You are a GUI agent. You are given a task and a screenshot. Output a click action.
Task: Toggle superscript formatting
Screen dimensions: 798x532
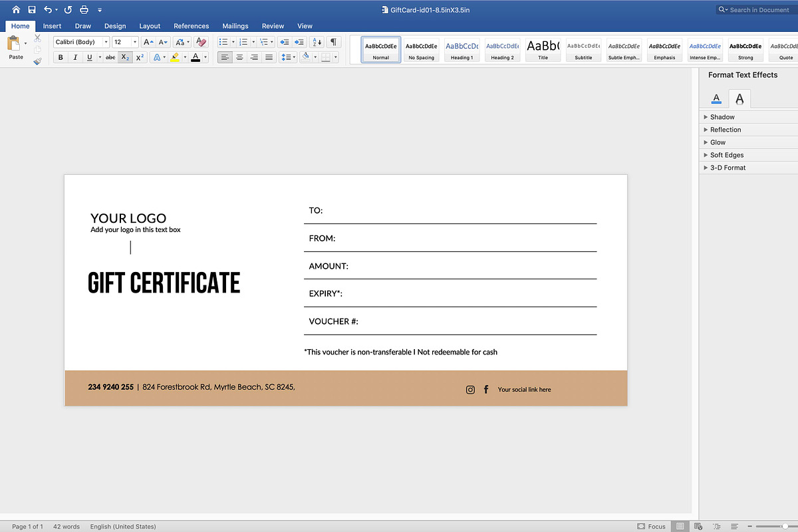pos(140,58)
